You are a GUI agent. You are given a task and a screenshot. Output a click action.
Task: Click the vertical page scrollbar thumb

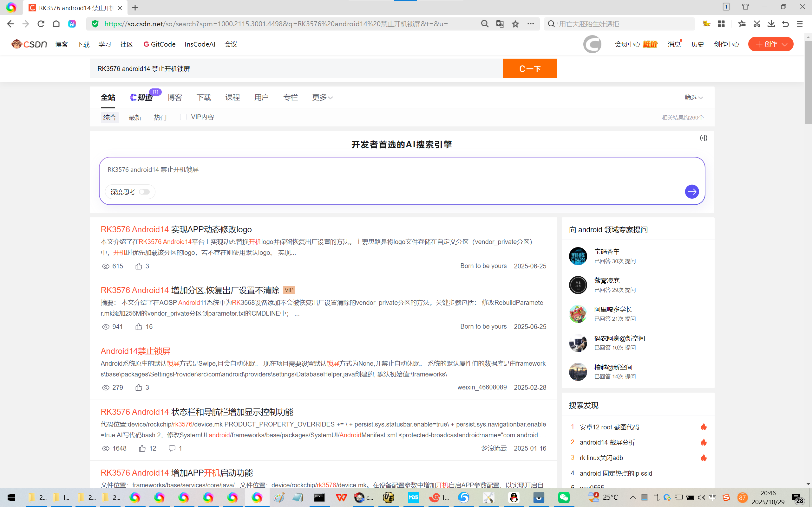[808, 82]
